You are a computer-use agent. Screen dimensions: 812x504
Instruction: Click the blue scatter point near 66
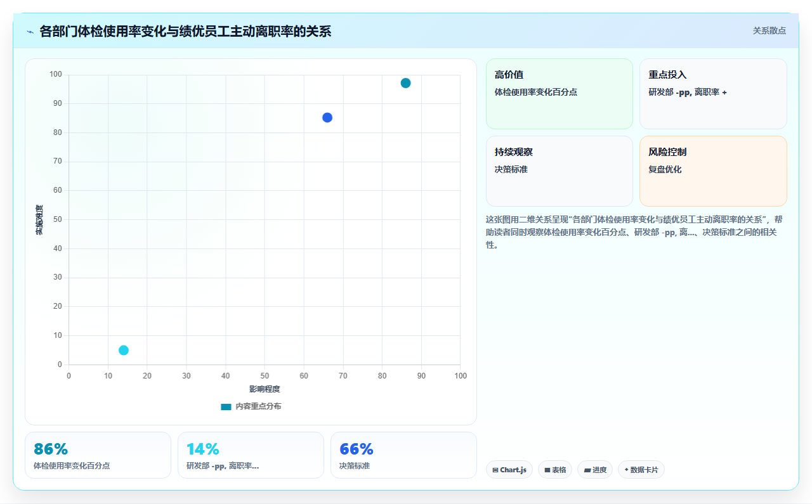click(327, 117)
